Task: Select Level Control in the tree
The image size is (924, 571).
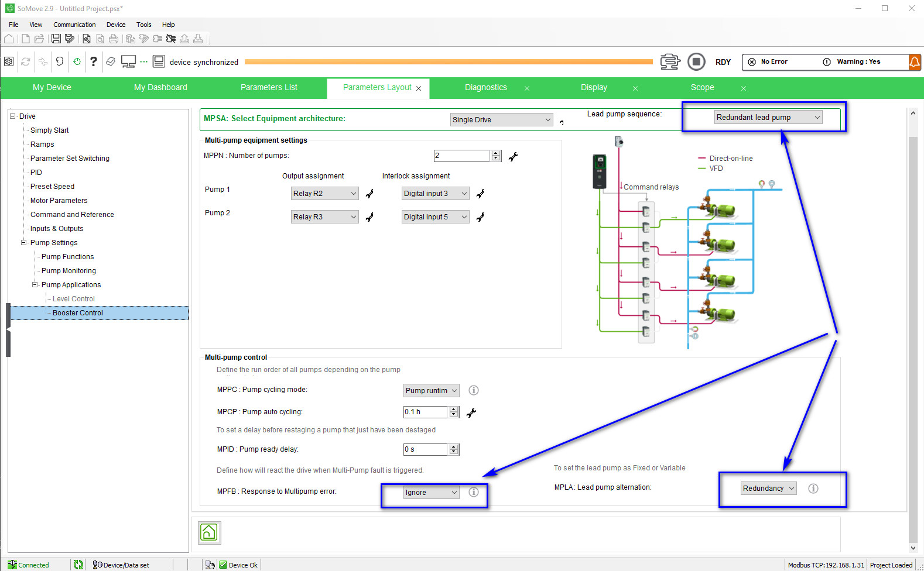Action: tap(74, 299)
